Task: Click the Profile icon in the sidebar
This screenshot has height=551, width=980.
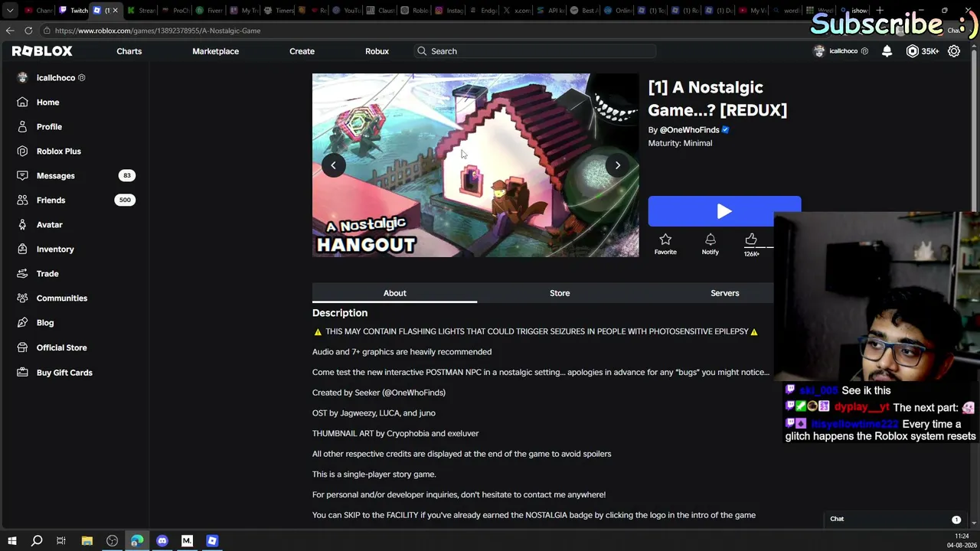Action: (x=22, y=126)
